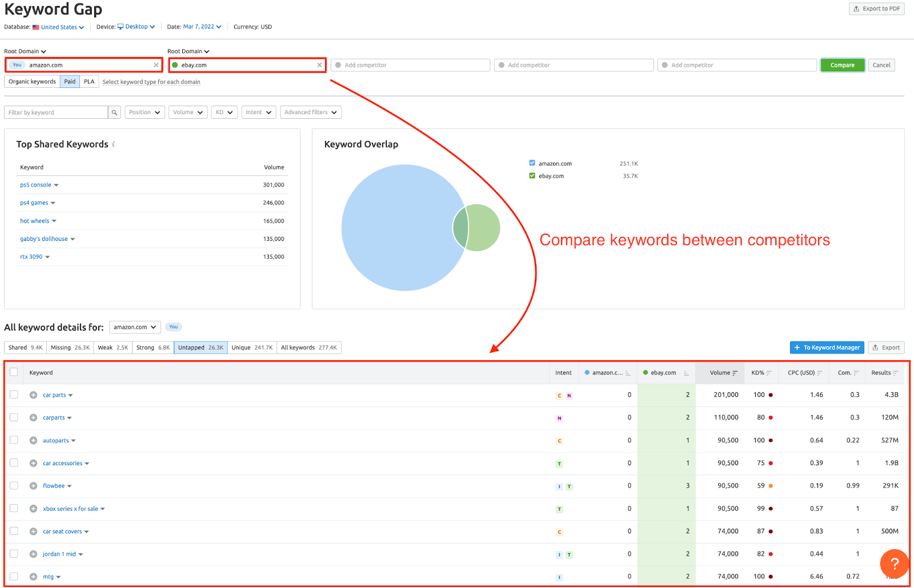This screenshot has height=588, width=914.
Task: Sort by ebay.com position column
Action: pos(666,373)
